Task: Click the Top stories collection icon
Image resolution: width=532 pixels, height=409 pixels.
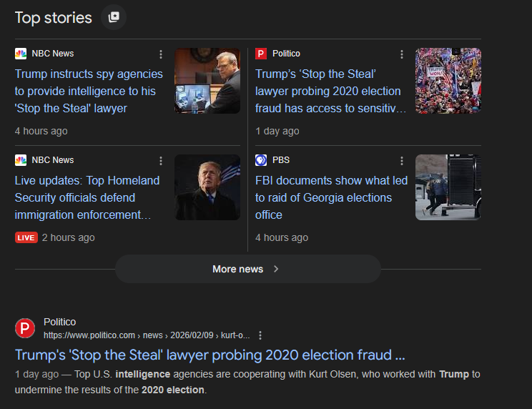Action: (114, 18)
